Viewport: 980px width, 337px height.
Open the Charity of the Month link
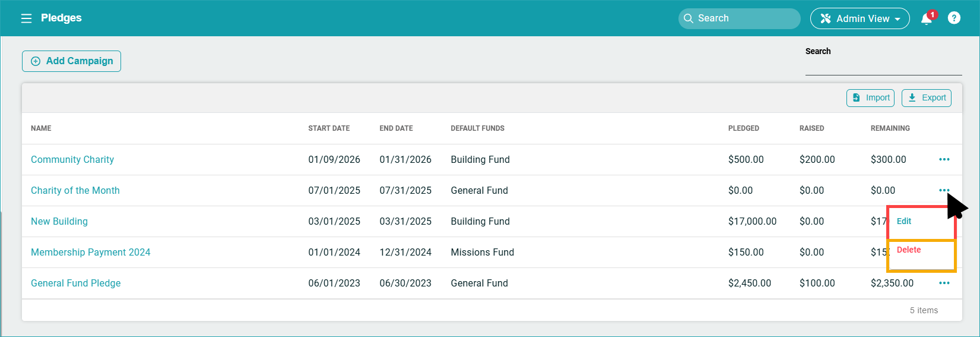click(75, 190)
